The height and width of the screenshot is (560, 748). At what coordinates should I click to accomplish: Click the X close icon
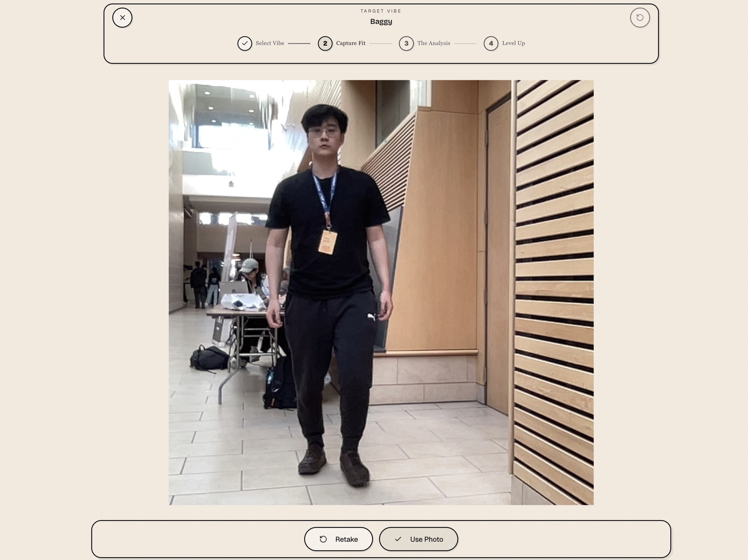point(122,18)
